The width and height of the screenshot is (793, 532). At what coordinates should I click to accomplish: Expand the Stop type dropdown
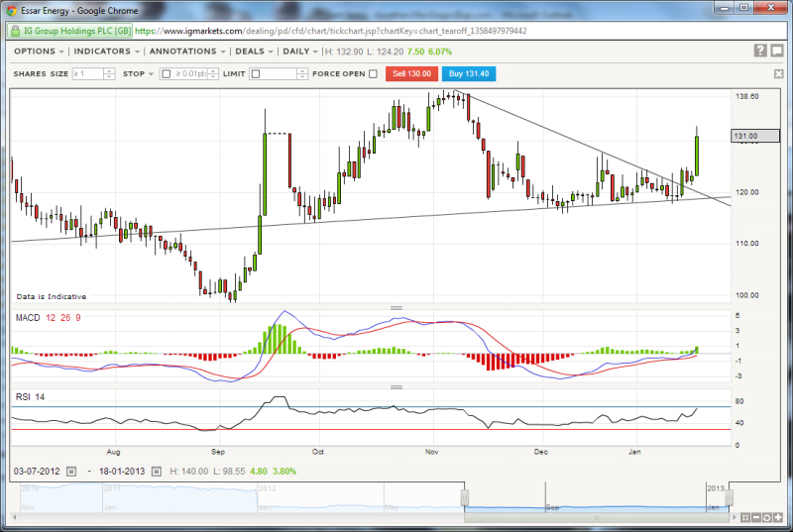point(153,74)
